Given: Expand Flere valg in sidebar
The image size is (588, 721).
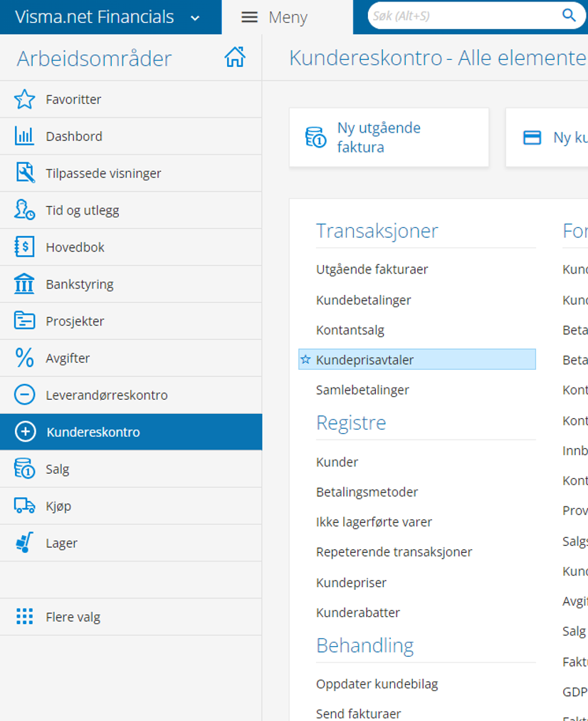Looking at the screenshot, I should (x=73, y=617).
